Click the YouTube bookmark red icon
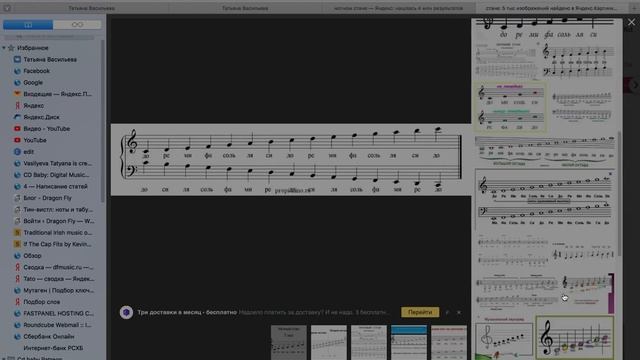 coord(17,140)
